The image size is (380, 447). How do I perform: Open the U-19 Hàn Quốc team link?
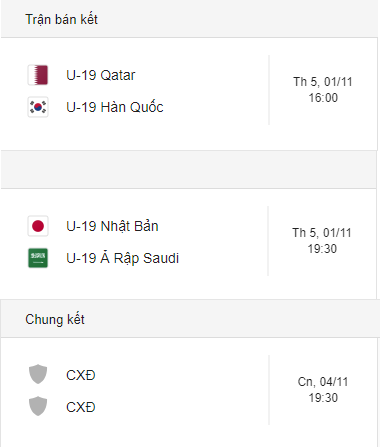click(x=115, y=107)
